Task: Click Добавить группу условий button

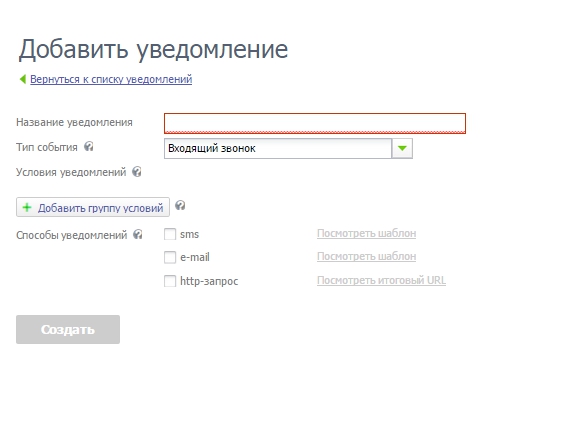Action: pyautogui.click(x=93, y=207)
